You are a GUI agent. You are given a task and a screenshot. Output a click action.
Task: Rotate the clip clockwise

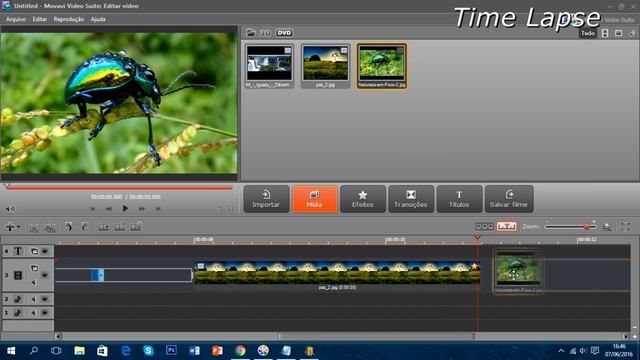pos(84,227)
